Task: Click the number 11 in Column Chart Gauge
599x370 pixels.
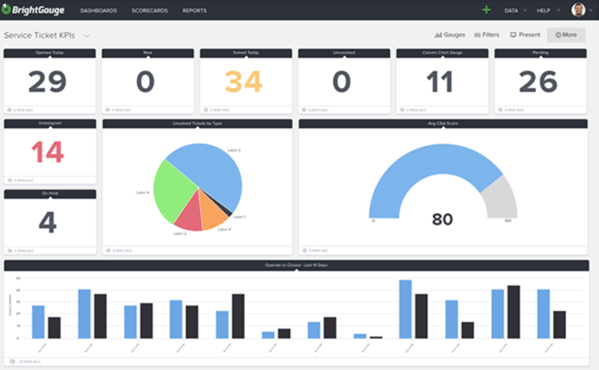Action: [440, 82]
